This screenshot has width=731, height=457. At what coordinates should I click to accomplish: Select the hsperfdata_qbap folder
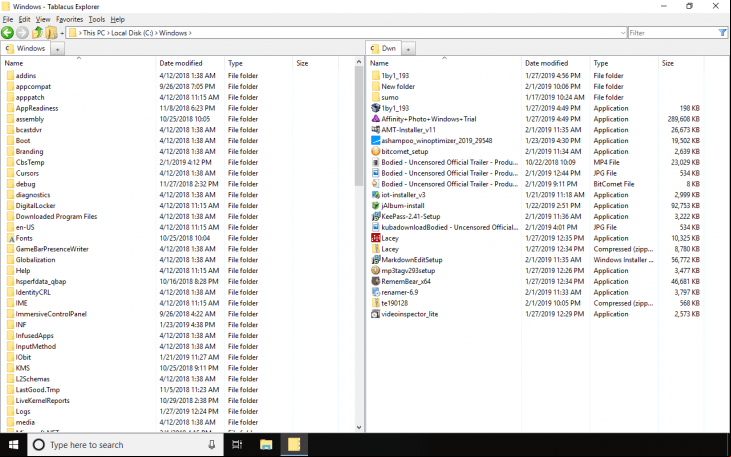click(x=41, y=282)
